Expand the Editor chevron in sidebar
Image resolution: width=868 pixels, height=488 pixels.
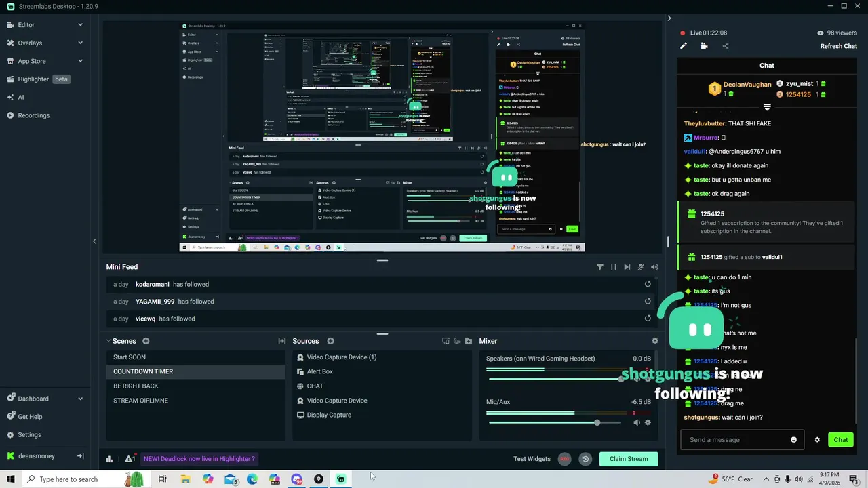(x=80, y=25)
